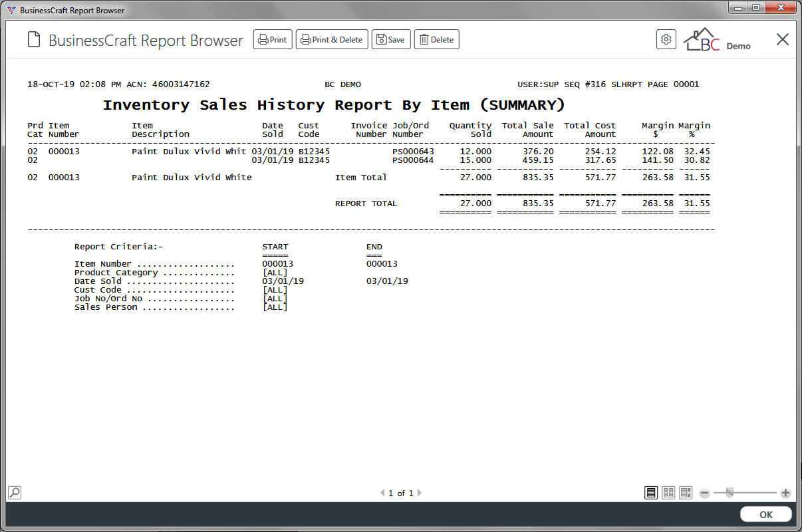802x532 pixels.
Task: Switch to single page view mode
Action: point(651,493)
